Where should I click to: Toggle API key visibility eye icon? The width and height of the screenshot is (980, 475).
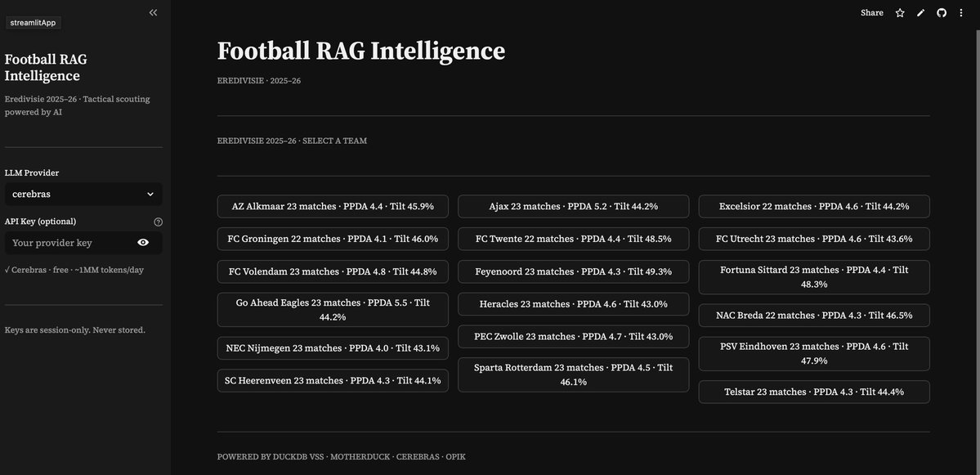(143, 243)
